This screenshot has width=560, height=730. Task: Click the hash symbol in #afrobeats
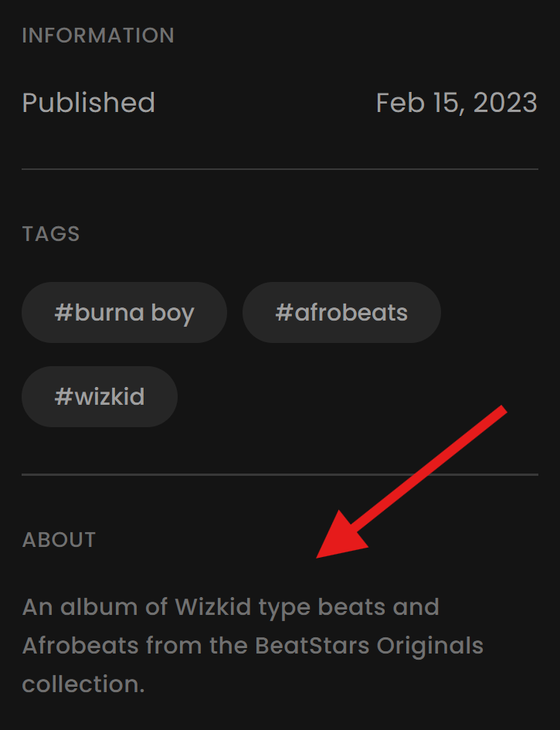pos(284,312)
